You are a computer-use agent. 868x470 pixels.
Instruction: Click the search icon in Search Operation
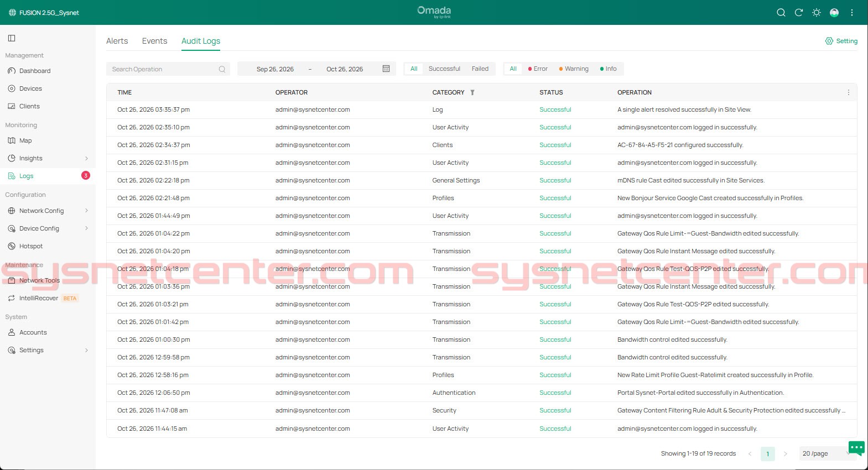[222, 69]
